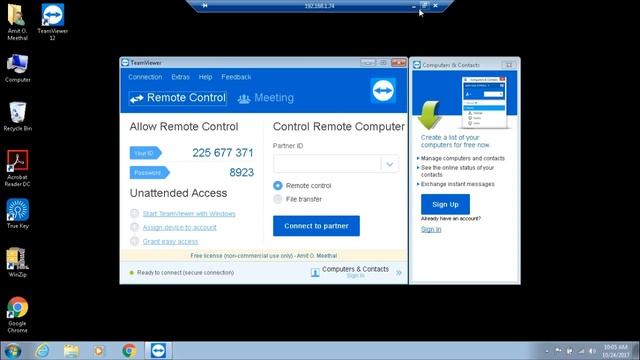This screenshot has width=640, height=360.
Task: Toggle Assign device to account indicator
Action: coord(134,227)
